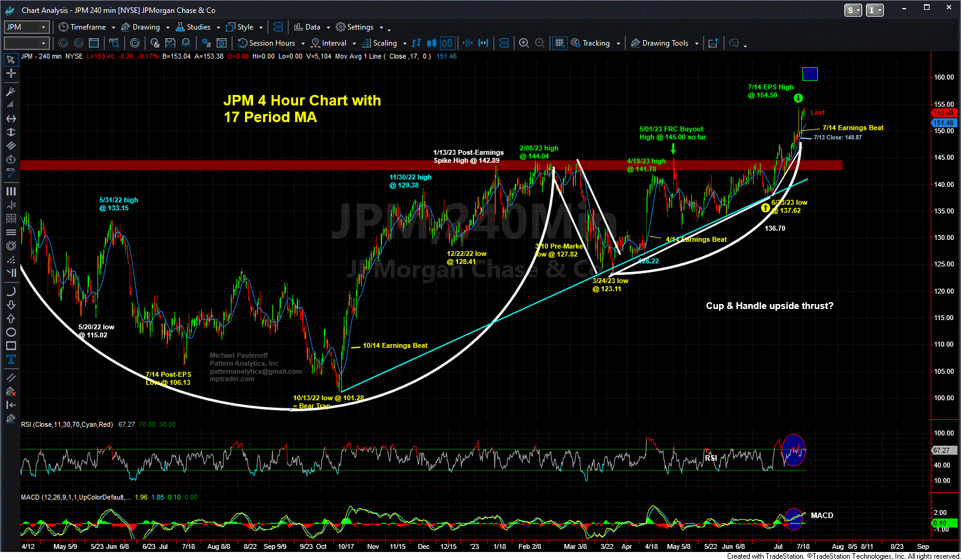Screen dimensions: 961x560
Task: Select the crosshair tool in sidebar
Action: (10, 73)
